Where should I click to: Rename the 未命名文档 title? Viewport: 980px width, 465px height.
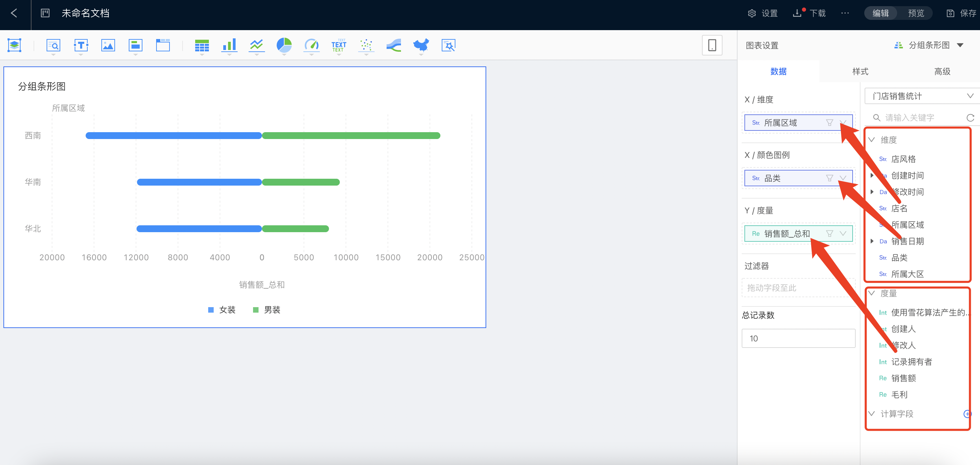click(86, 13)
